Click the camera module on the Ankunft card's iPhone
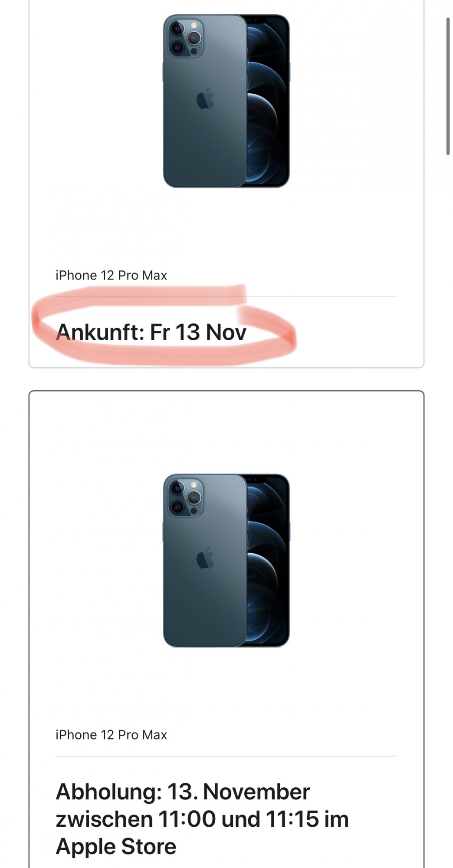The width and height of the screenshot is (453, 868). click(x=184, y=37)
